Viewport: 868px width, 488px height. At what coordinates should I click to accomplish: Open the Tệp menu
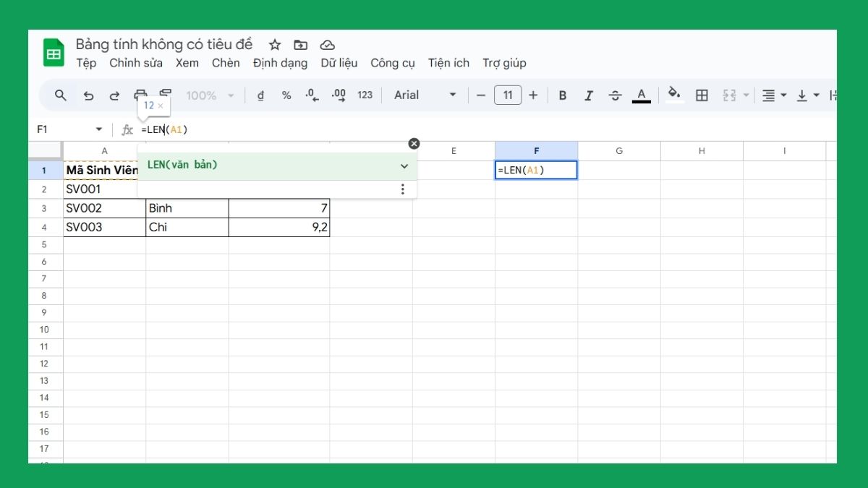tap(86, 64)
